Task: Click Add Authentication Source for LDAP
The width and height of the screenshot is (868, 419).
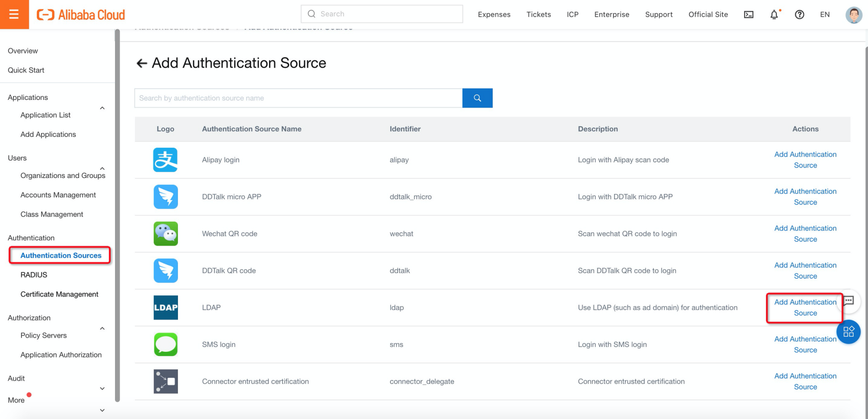Action: (805, 307)
